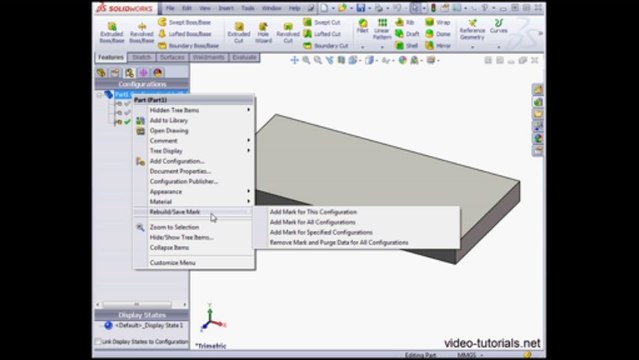Open the Hole Wizard tool
The height and width of the screenshot is (360, 639).
pos(263,33)
